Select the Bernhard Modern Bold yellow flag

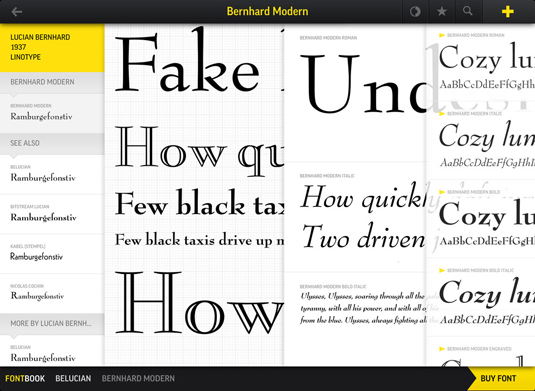point(442,192)
